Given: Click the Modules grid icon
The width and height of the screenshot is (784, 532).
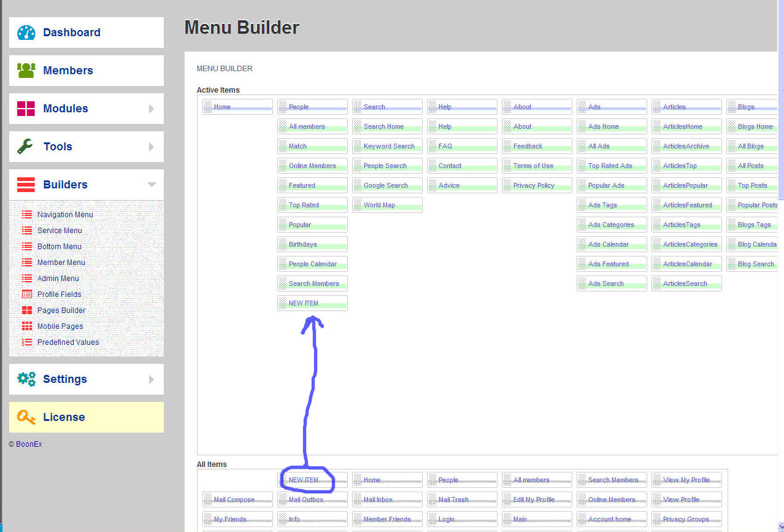Looking at the screenshot, I should pyautogui.click(x=26, y=109).
